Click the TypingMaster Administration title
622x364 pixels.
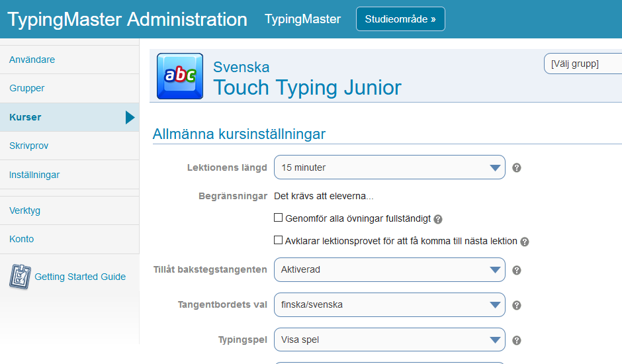tap(127, 19)
